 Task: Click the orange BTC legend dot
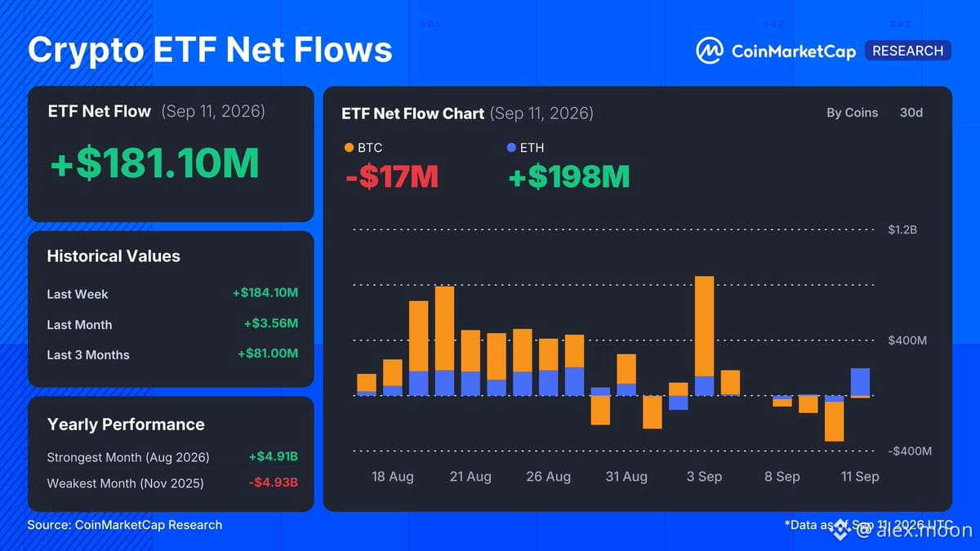coord(350,148)
